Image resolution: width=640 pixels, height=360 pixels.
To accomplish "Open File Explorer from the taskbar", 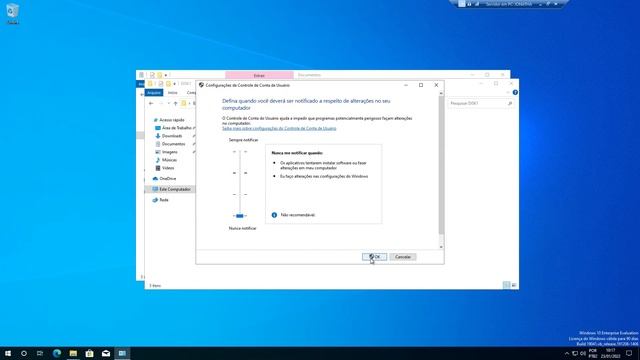I will [73, 353].
